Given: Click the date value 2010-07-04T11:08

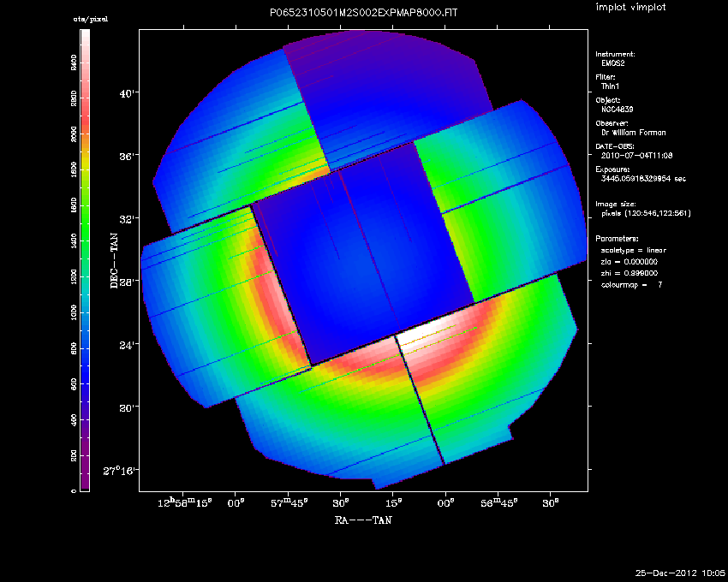Looking at the screenshot, I should pos(636,156).
